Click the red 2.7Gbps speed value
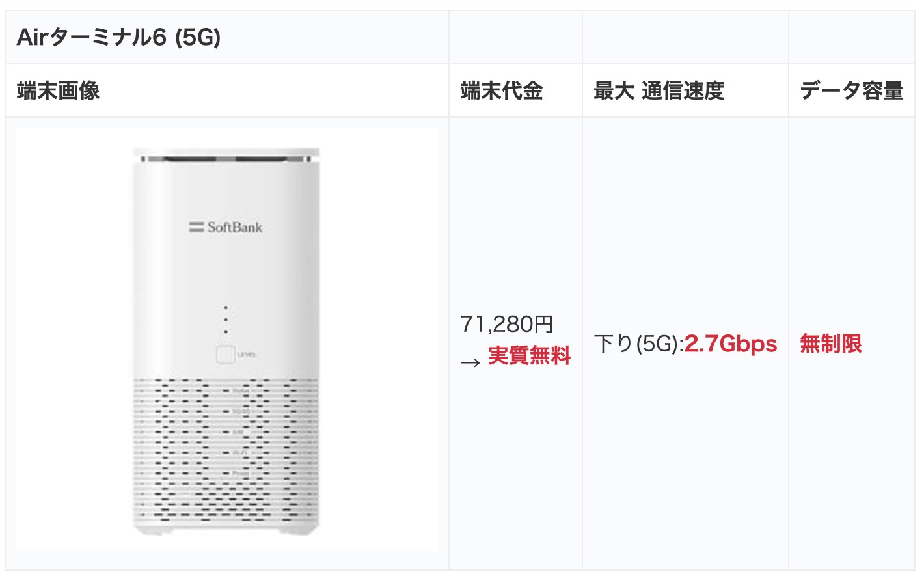The image size is (924, 587). click(731, 344)
